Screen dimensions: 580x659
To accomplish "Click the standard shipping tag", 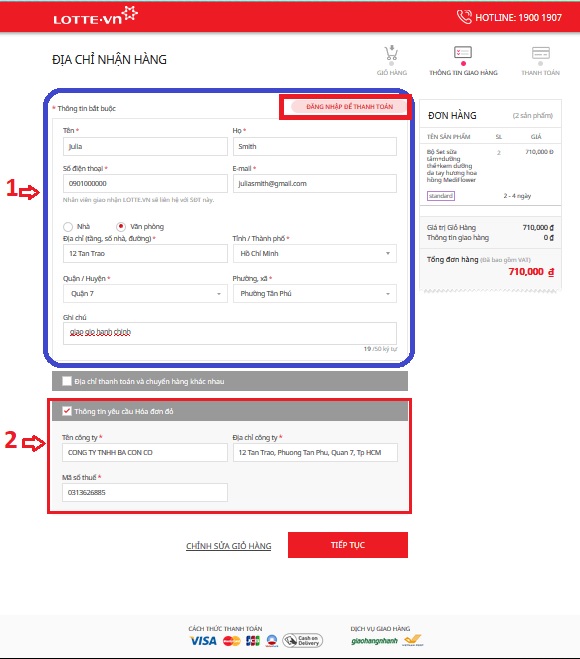I will pos(440,196).
